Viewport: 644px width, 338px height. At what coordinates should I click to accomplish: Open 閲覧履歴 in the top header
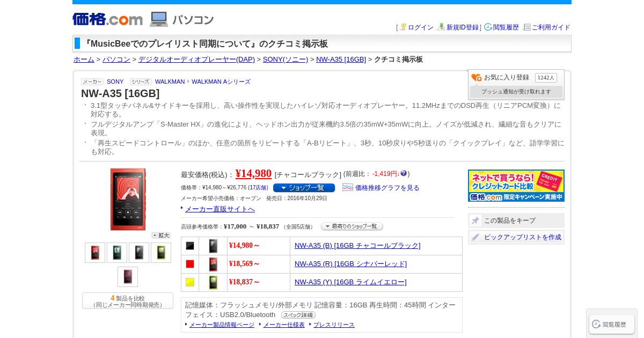pos(506,27)
